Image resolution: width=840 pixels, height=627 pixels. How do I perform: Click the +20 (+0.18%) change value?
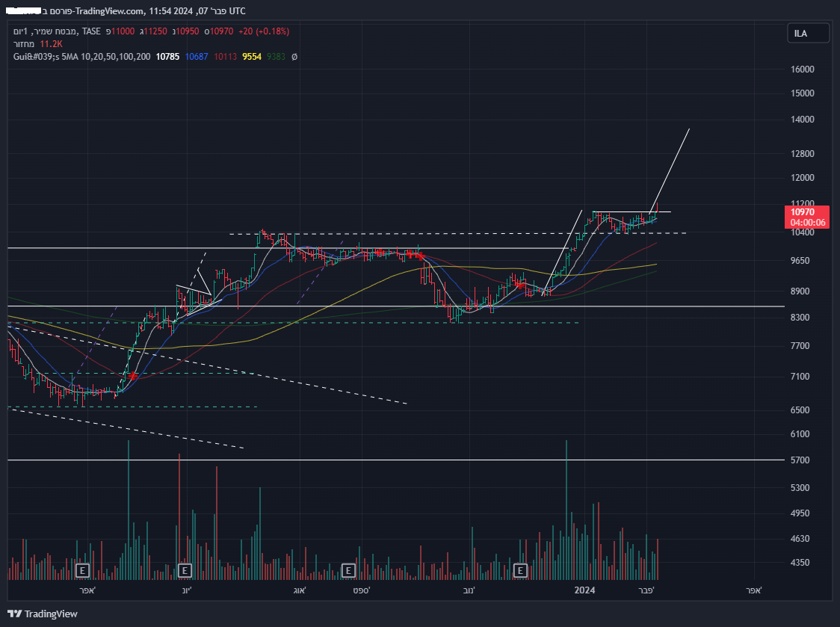point(264,31)
